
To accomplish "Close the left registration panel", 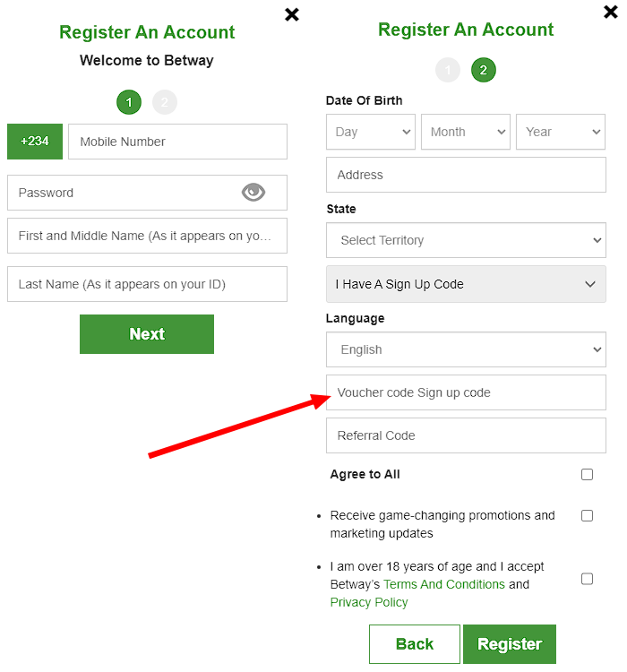I will tap(292, 14).
